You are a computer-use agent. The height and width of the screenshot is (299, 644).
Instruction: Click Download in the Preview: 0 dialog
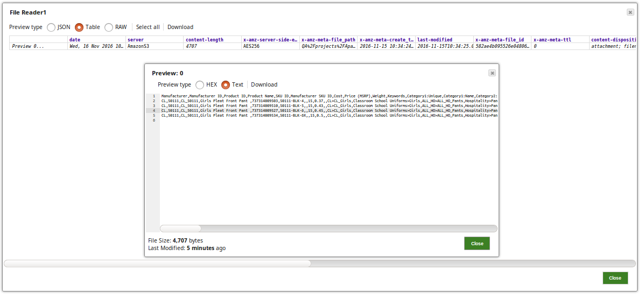click(264, 85)
